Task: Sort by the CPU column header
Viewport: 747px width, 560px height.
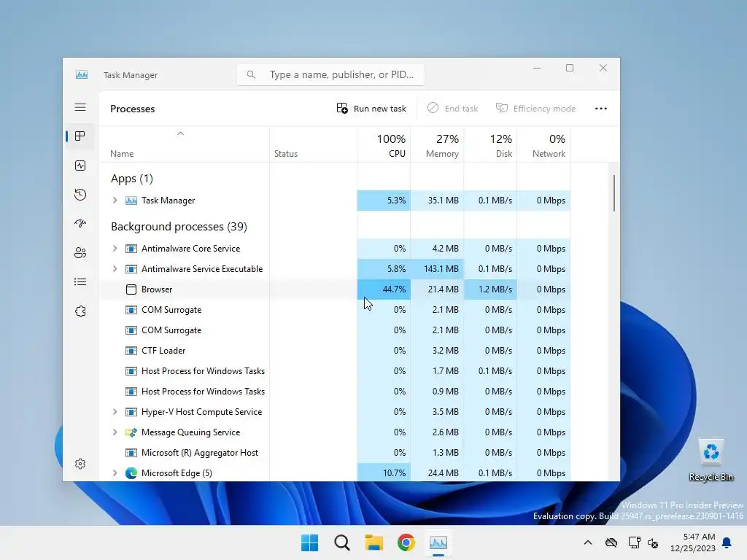Action: coord(384,145)
